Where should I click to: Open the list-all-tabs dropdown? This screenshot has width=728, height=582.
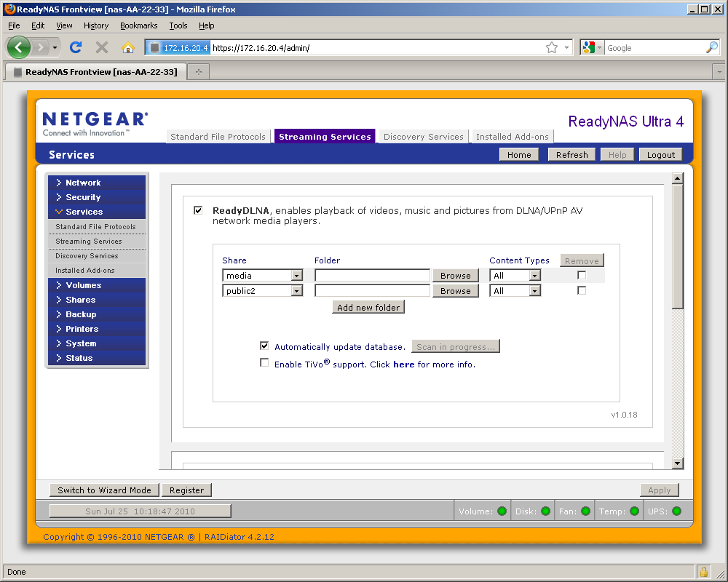pos(719,72)
